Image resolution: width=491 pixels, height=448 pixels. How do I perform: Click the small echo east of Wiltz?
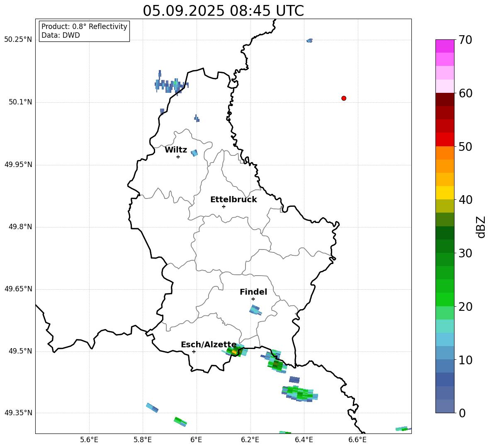[194, 153]
